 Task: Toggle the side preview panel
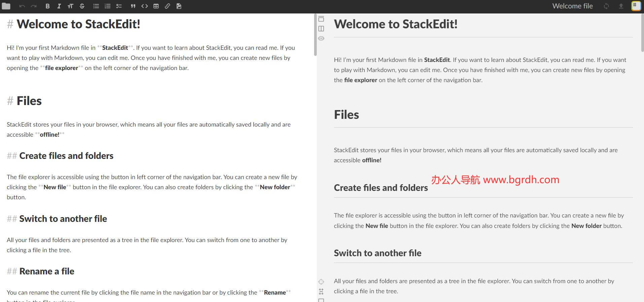tap(321, 29)
